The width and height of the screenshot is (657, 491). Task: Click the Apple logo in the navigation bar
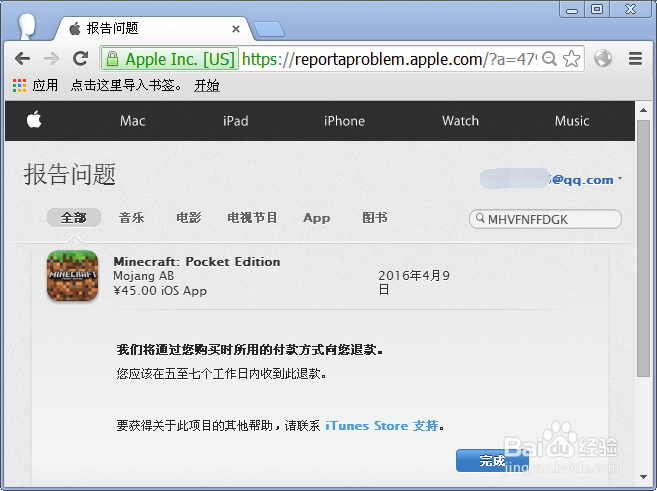point(34,120)
